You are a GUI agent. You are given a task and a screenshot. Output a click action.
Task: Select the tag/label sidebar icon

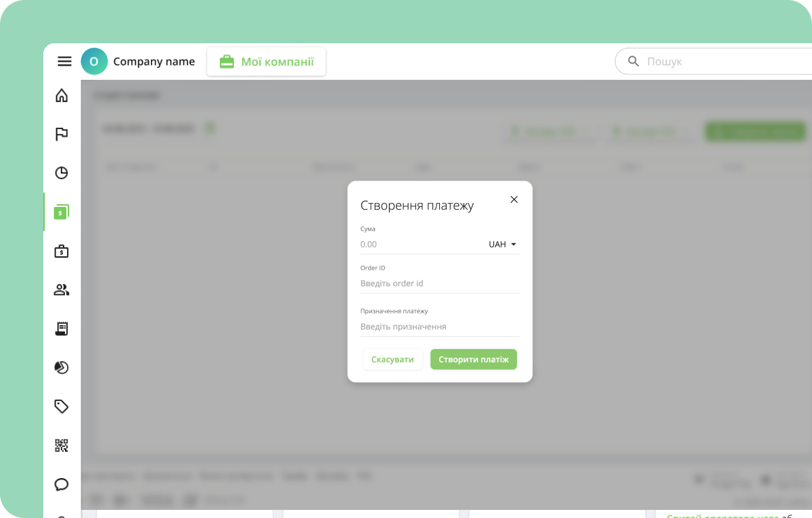click(x=62, y=406)
